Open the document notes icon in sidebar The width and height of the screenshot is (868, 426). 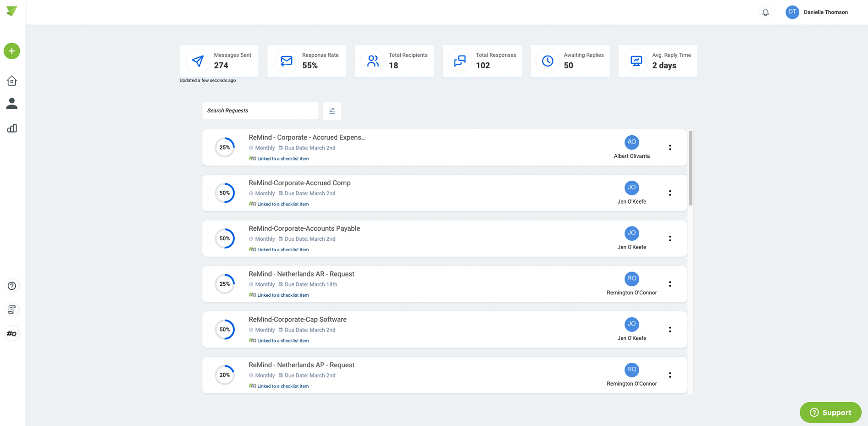click(12, 310)
